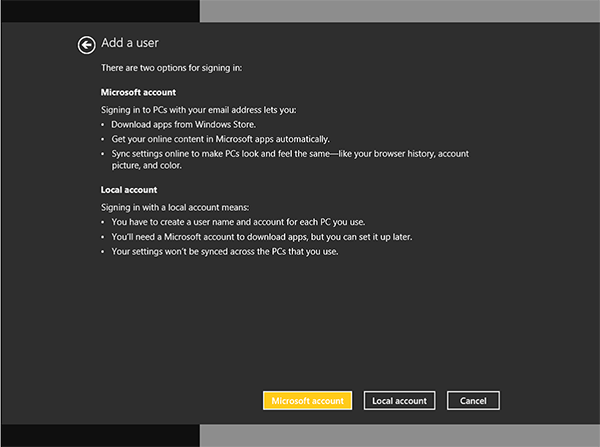Click the black bar in top-left corner
The width and height of the screenshot is (600, 447).
(x=100, y=10)
